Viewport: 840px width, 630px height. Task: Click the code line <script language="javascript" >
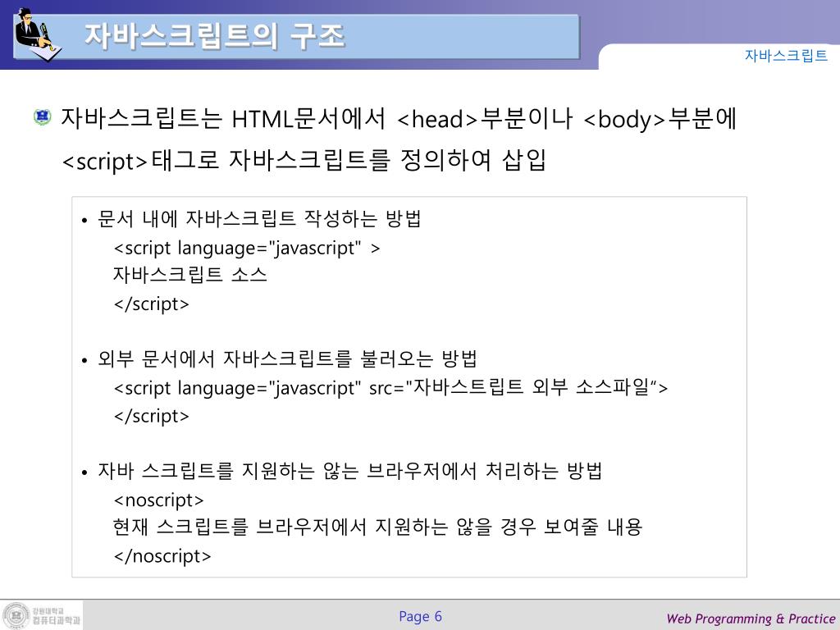coord(247,248)
